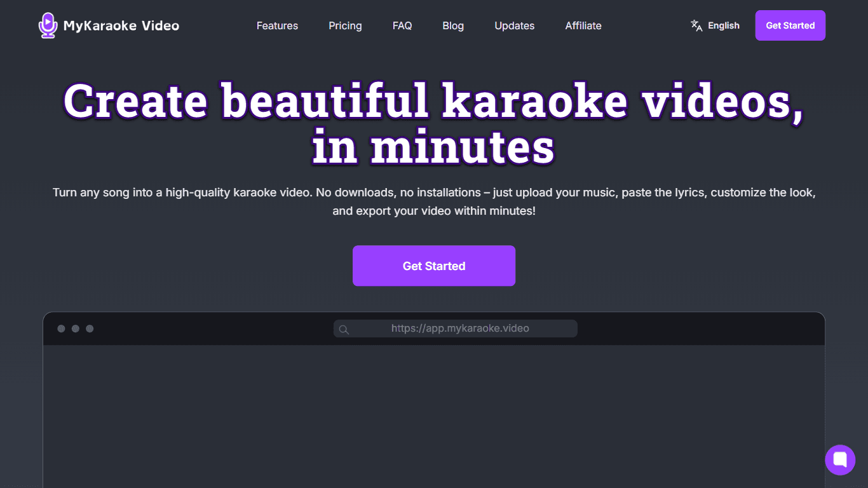The height and width of the screenshot is (488, 868).
Task: Click the search magnifier in mock address bar
Action: tap(344, 329)
